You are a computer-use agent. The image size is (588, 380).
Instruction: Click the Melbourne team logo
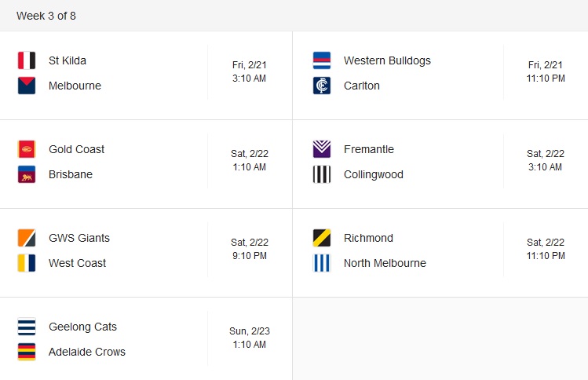click(27, 86)
